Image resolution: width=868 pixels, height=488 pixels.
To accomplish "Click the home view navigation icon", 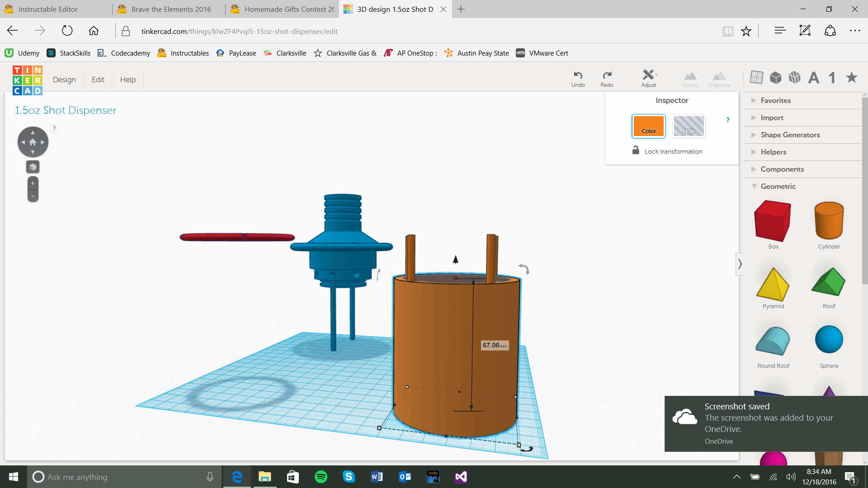I will pos(33,142).
